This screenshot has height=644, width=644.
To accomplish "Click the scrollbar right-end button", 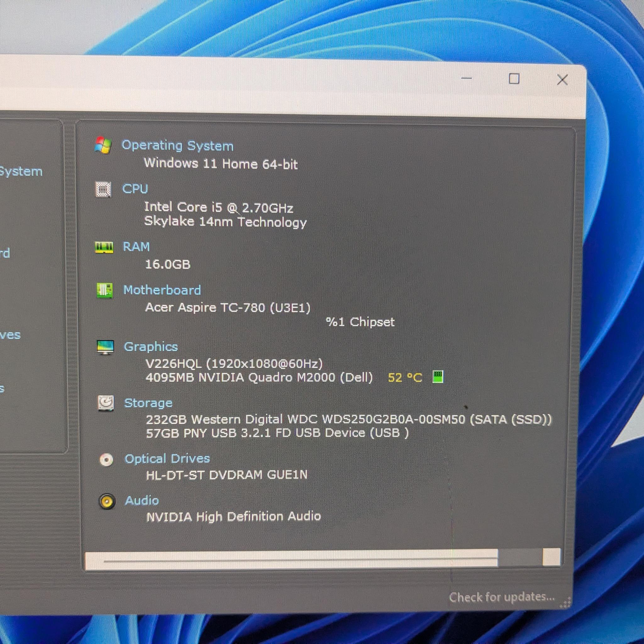I will (x=551, y=557).
